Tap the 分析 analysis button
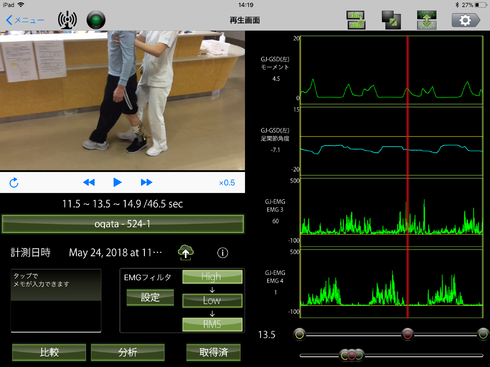 pos(128,352)
